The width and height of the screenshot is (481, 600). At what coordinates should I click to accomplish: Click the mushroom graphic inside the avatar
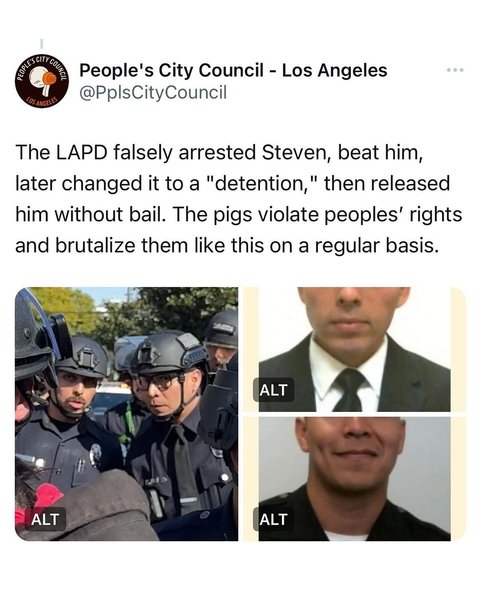42,79
